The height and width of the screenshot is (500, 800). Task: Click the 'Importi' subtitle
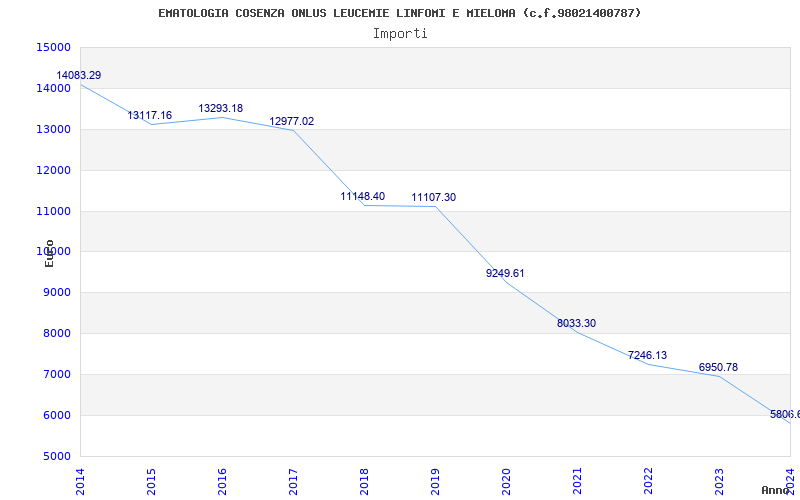click(400, 34)
